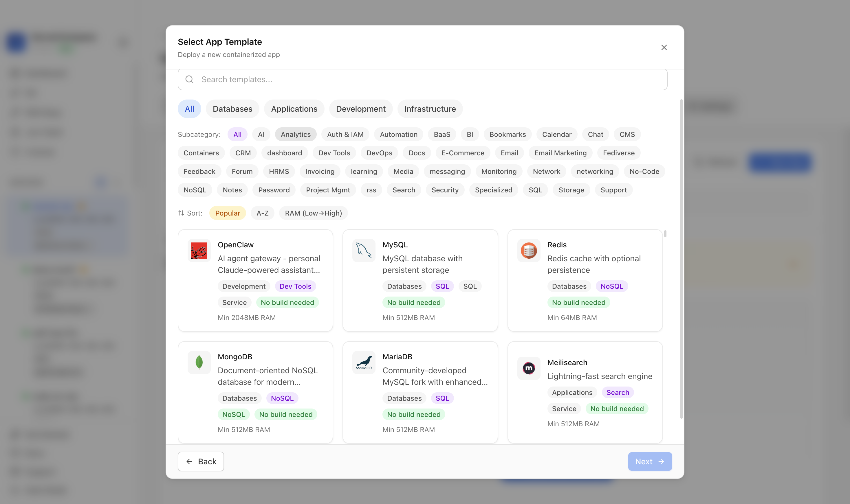
Task: Filter by Dev Tools subcategory chip
Action: [334, 153]
